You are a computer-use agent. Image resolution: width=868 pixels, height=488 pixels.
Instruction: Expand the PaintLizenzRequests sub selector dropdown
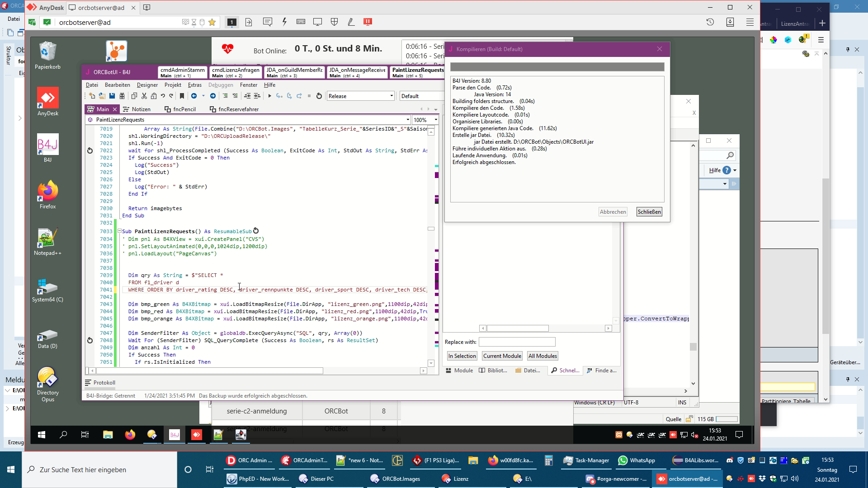click(x=408, y=120)
